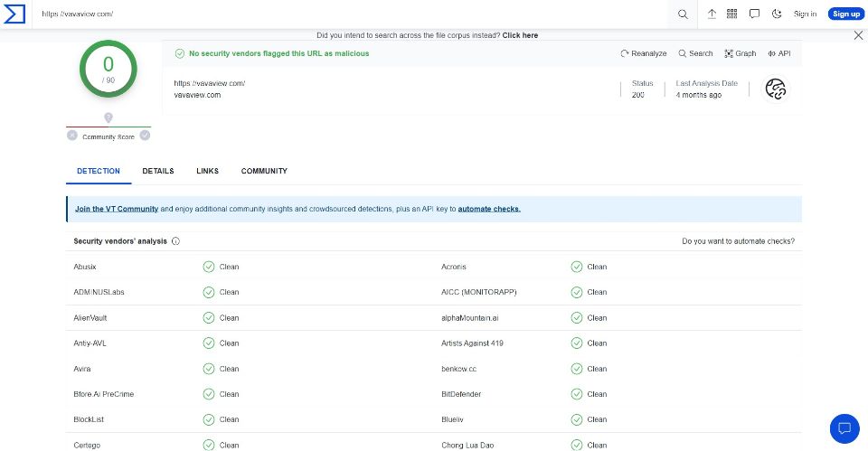The width and height of the screenshot is (868, 451).
Task: Click the Status '200' value
Action: coord(637,95)
